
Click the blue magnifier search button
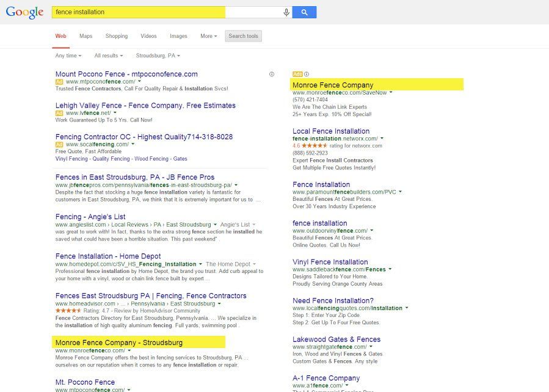tap(304, 12)
